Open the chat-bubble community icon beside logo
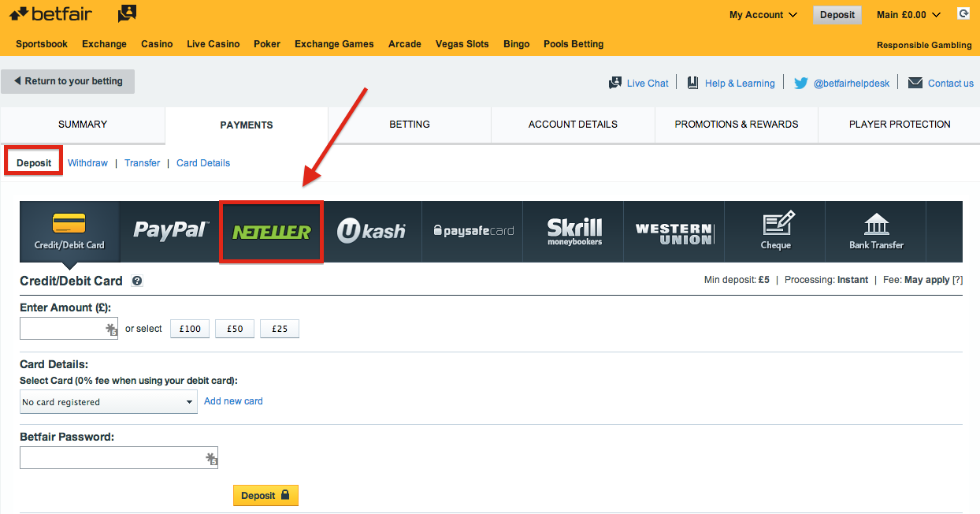Viewport: 980px width, 514px height. (x=127, y=13)
